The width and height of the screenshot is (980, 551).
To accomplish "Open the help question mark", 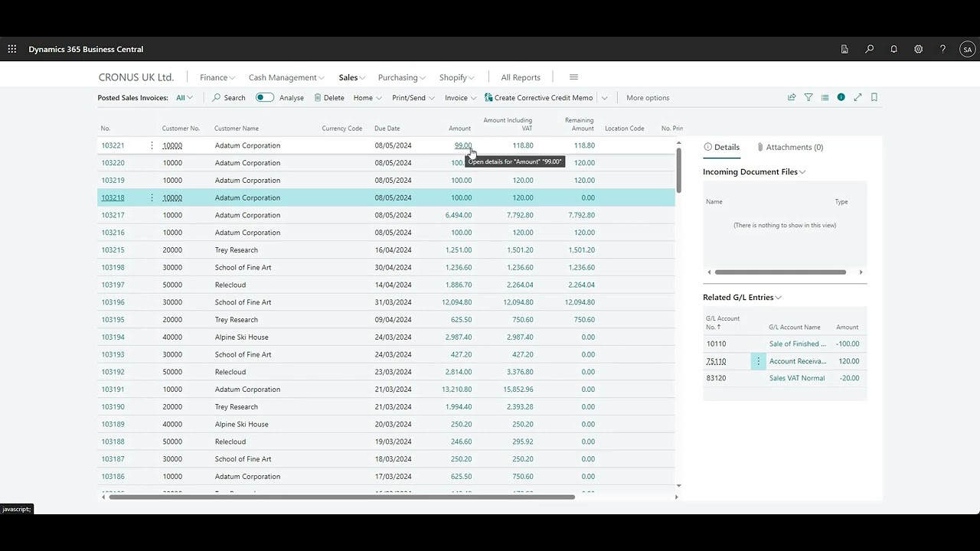I will (x=942, y=49).
